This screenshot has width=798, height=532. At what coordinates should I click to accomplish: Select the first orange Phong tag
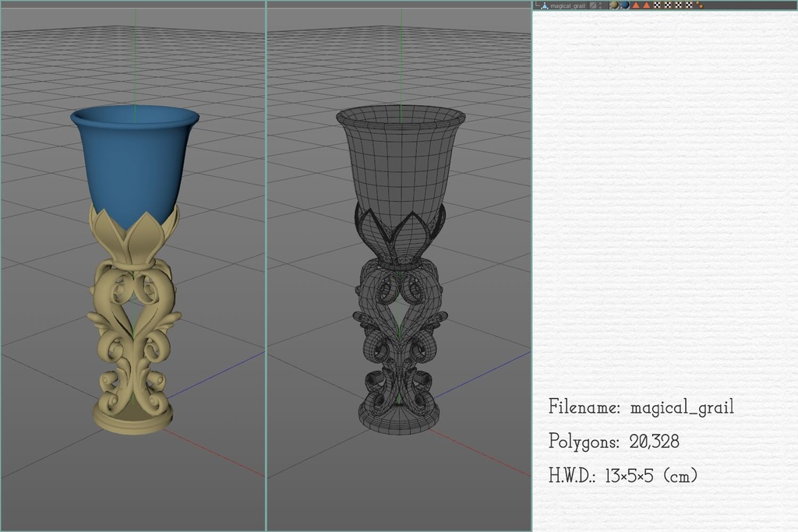tap(636, 5)
